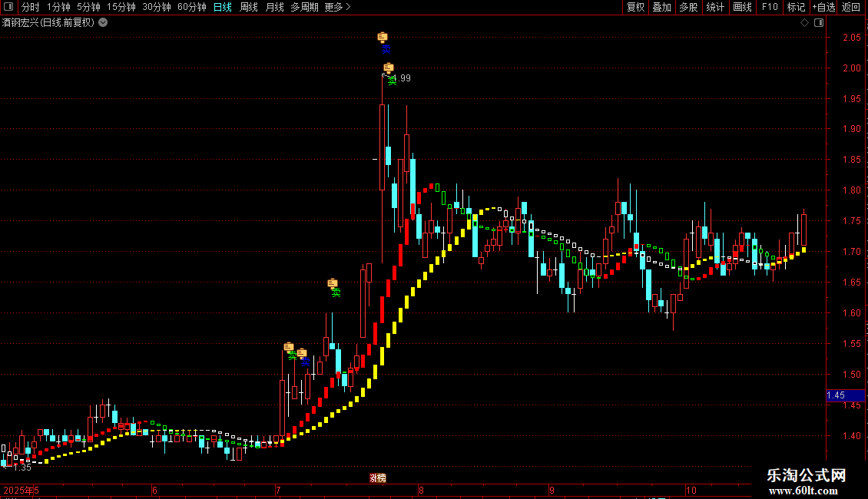The height and width of the screenshot is (499, 868).
Task: Select the 1分钟 period tab
Action: click(58, 7)
